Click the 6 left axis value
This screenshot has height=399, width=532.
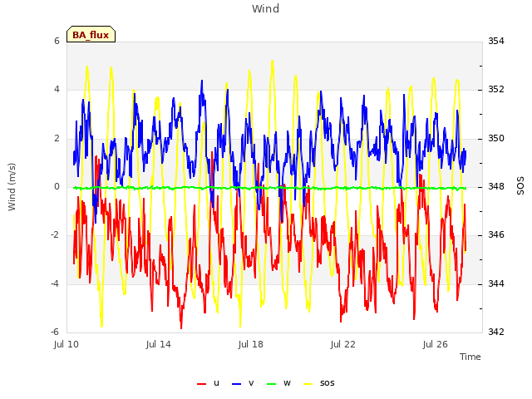(57, 41)
